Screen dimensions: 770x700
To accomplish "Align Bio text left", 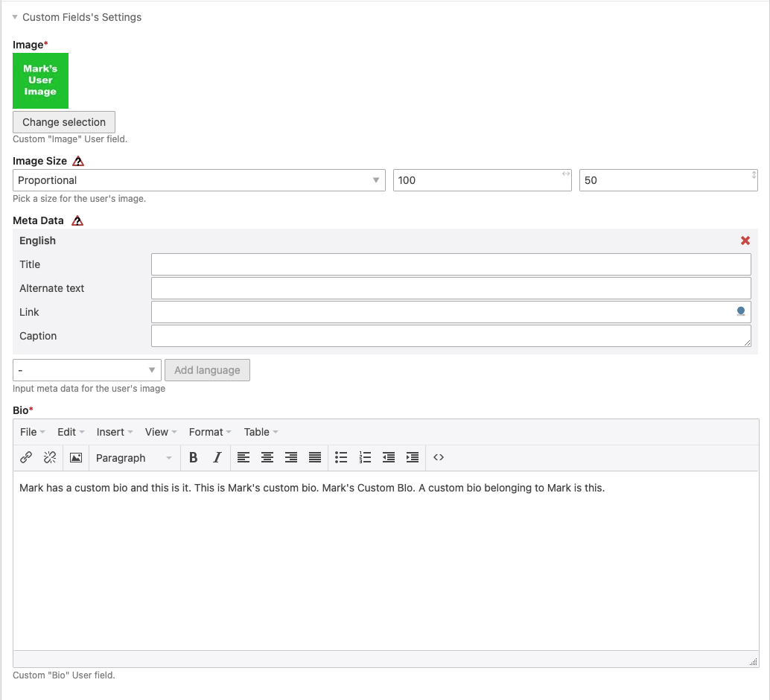I will pyautogui.click(x=244, y=458).
